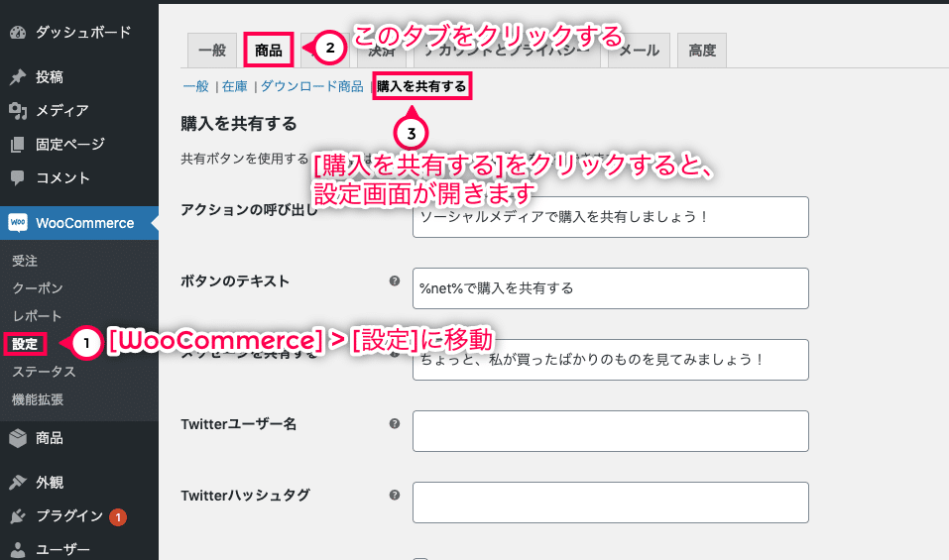
Task: Focus the Twitterハッシュタグ input field
Action: point(611,503)
